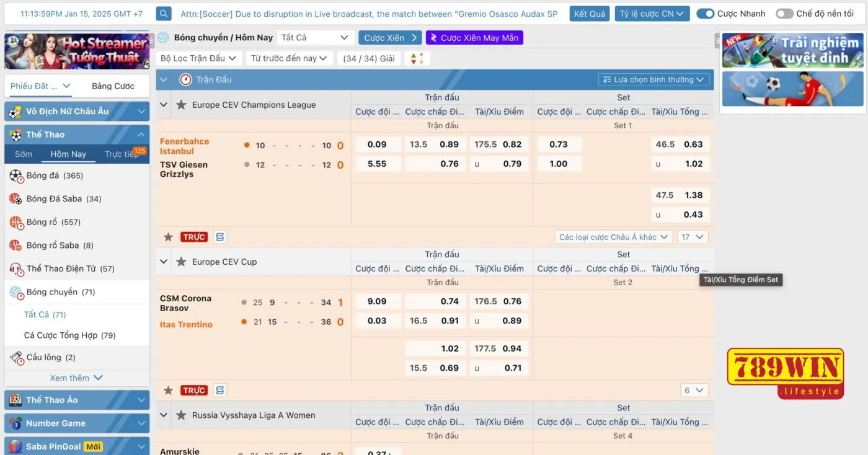Image resolution: width=868 pixels, height=455 pixels.
Task: Click the Cầu lông badminton icon
Action: click(15, 357)
